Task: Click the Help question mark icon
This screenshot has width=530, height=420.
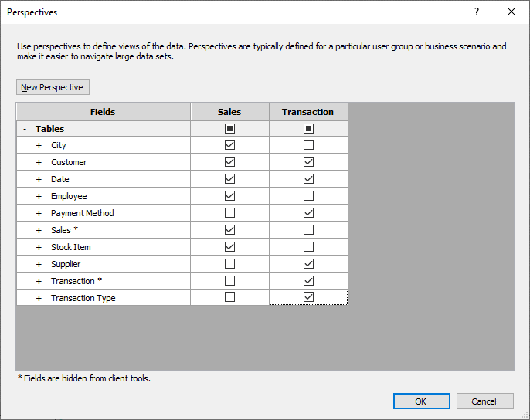Action: click(477, 12)
